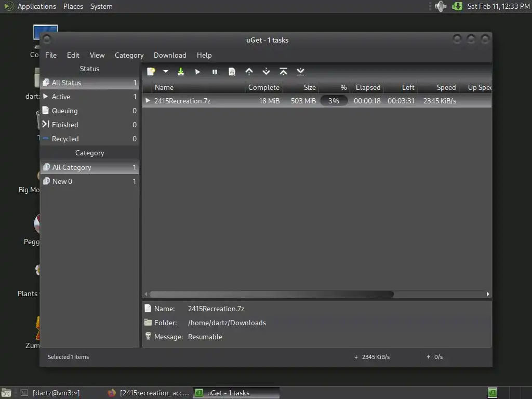Click the 2345 KiB/s speed cell

click(x=440, y=101)
